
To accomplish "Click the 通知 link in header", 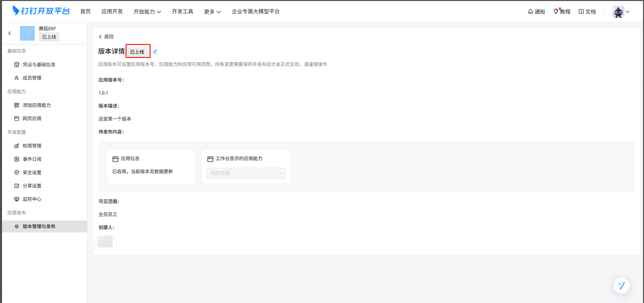I will click(540, 11).
